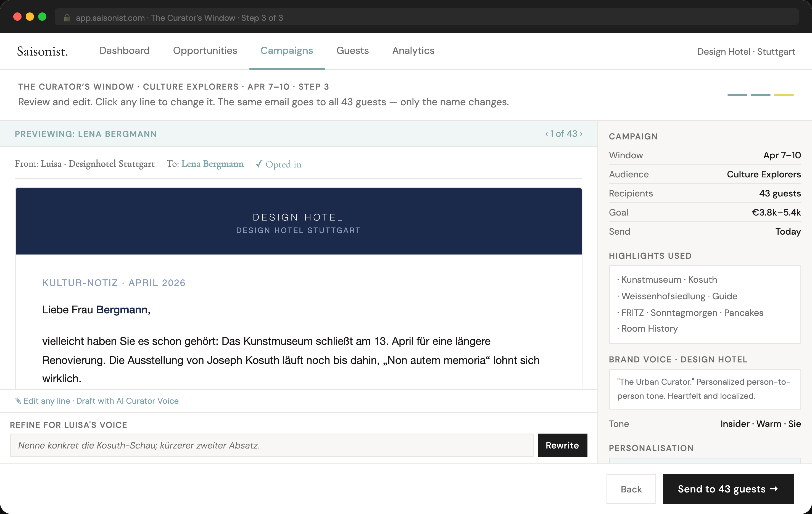812x514 pixels.
Task: Click Send to 43 guests
Action: pyautogui.click(x=728, y=489)
